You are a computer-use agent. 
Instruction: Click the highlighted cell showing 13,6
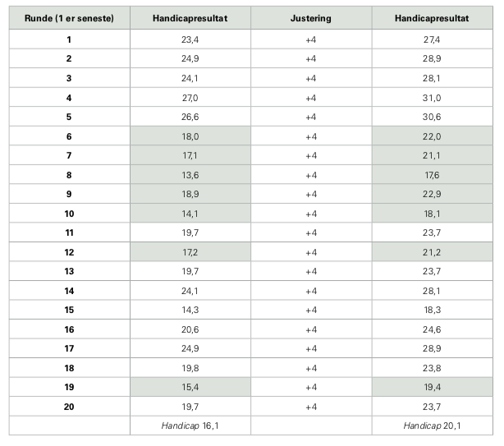[190, 174]
